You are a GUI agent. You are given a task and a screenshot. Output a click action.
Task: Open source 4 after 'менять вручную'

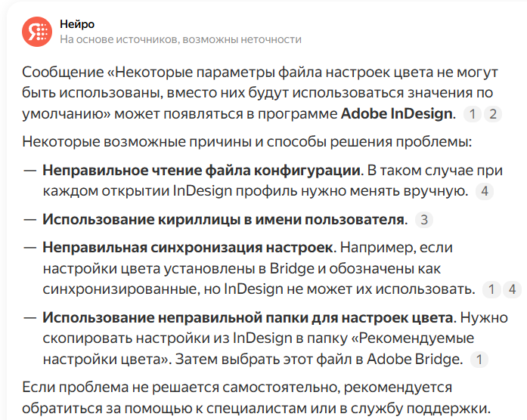click(485, 191)
